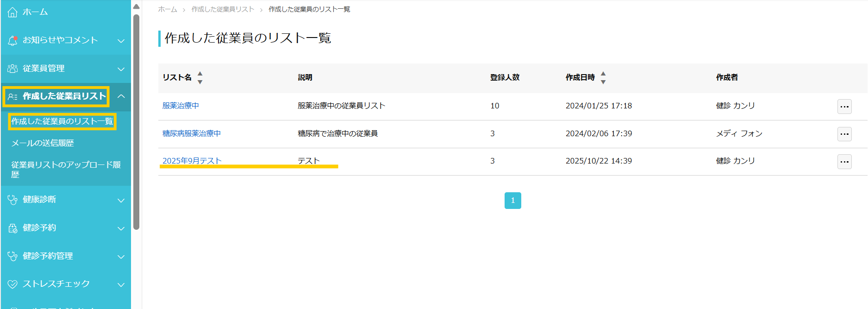Click the 説明 column header
868x309 pixels.
[x=305, y=77]
